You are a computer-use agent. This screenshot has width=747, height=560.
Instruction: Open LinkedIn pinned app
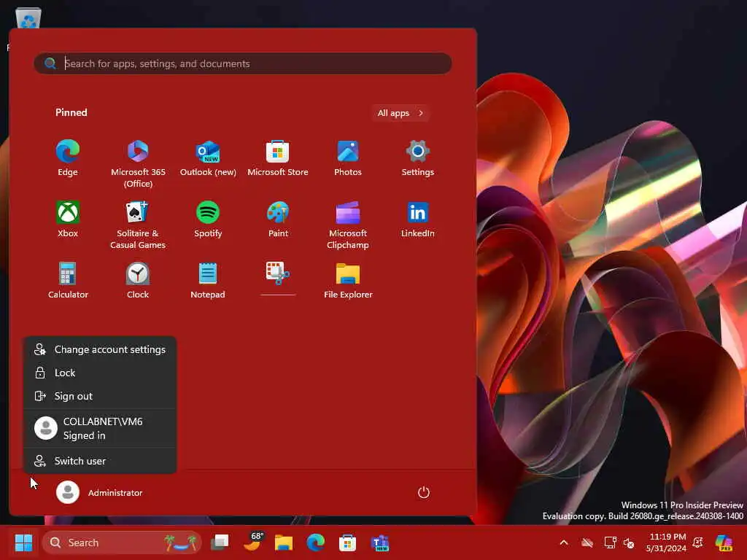[x=418, y=219]
